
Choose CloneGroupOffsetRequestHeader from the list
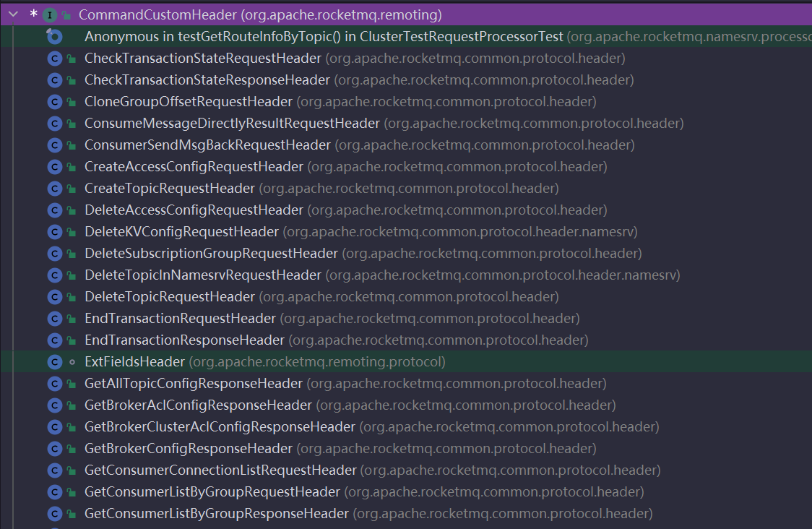pos(189,102)
